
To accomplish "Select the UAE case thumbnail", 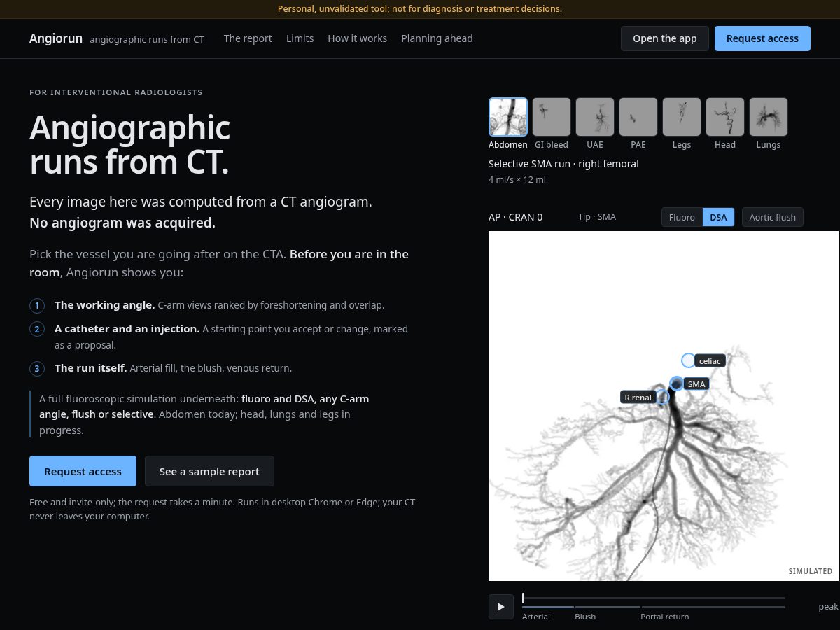I will pos(595,116).
